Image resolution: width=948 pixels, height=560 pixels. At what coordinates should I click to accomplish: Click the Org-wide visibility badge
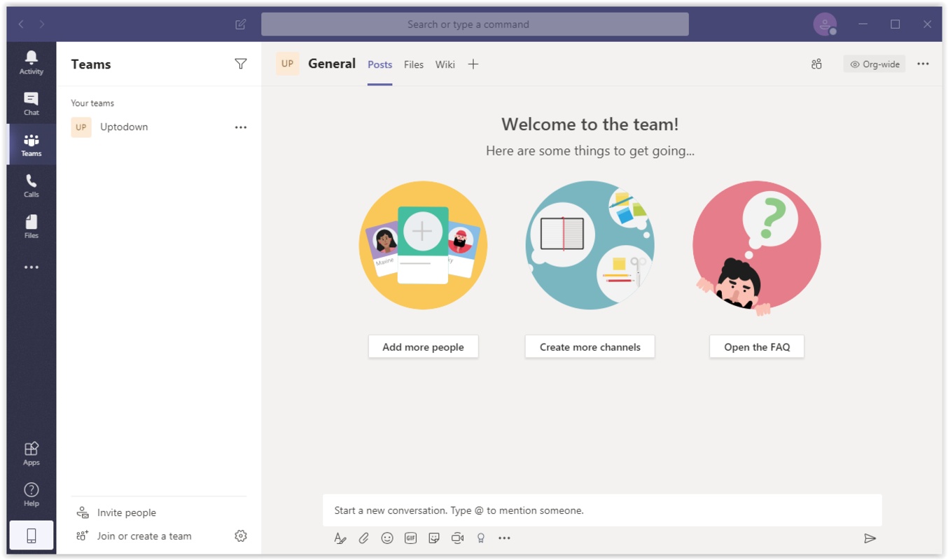[874, 64]
